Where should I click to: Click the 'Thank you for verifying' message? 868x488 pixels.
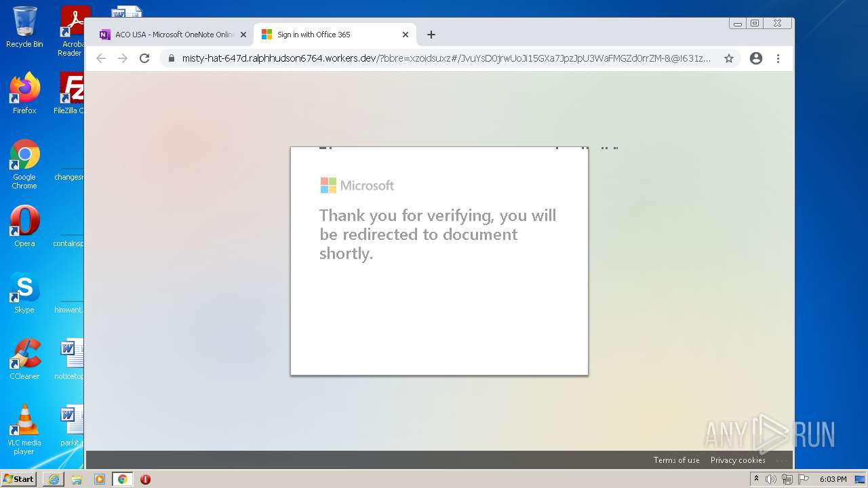[x=437, y=235]
